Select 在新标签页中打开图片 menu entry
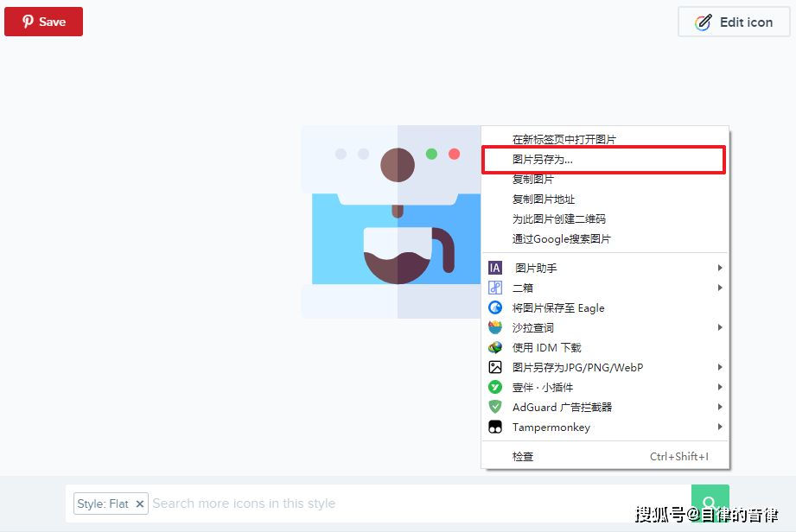This screenshot has height=532, width=796. coord(605,139)
